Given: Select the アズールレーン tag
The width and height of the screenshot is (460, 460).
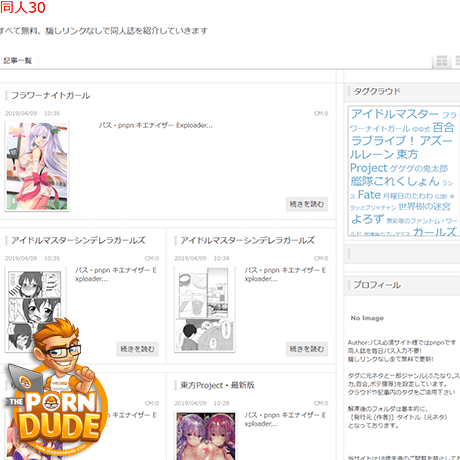Looking at the screenshot, I should (x=401, y=147).
